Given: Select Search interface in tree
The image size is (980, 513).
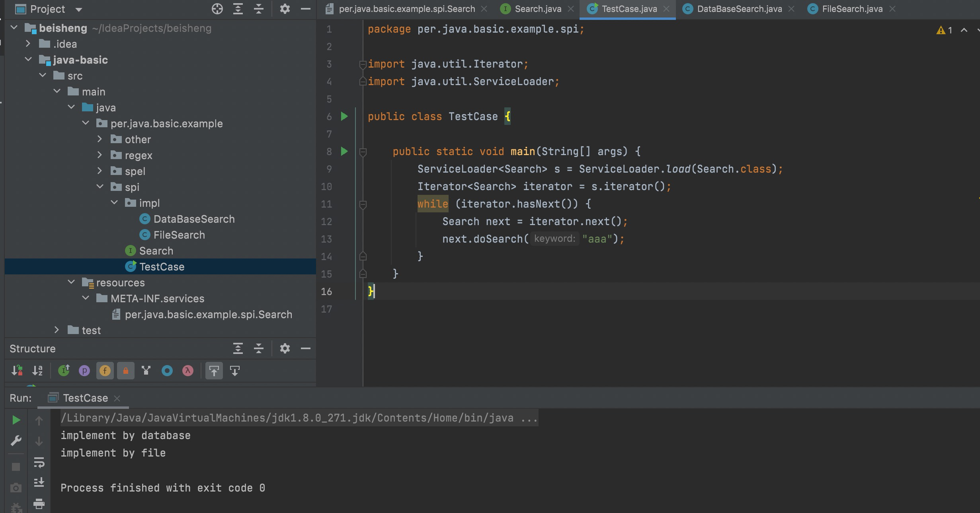Looking at the screenshot, I should tap(149, 251).
